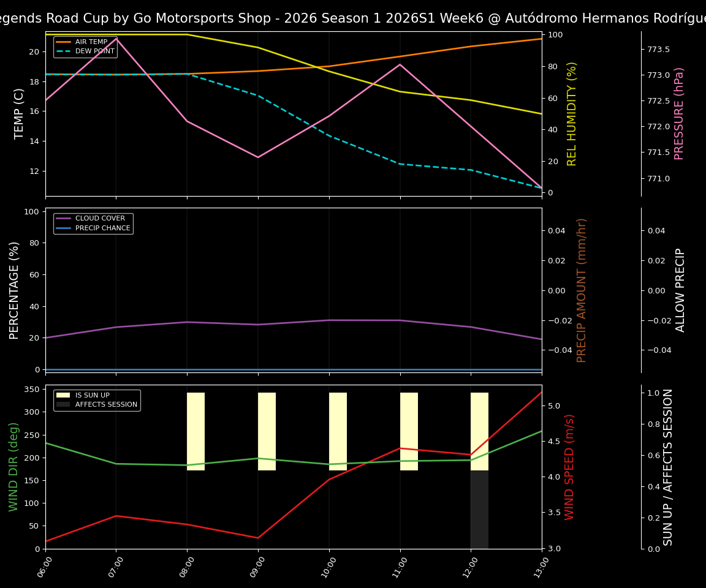Toggle the AIR TEMP legend entry
Screen dimensions: 706x588
pos(86,42)
